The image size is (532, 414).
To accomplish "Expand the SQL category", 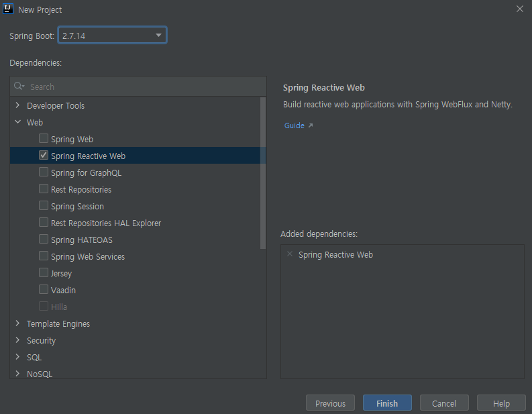I will [17, 357].
